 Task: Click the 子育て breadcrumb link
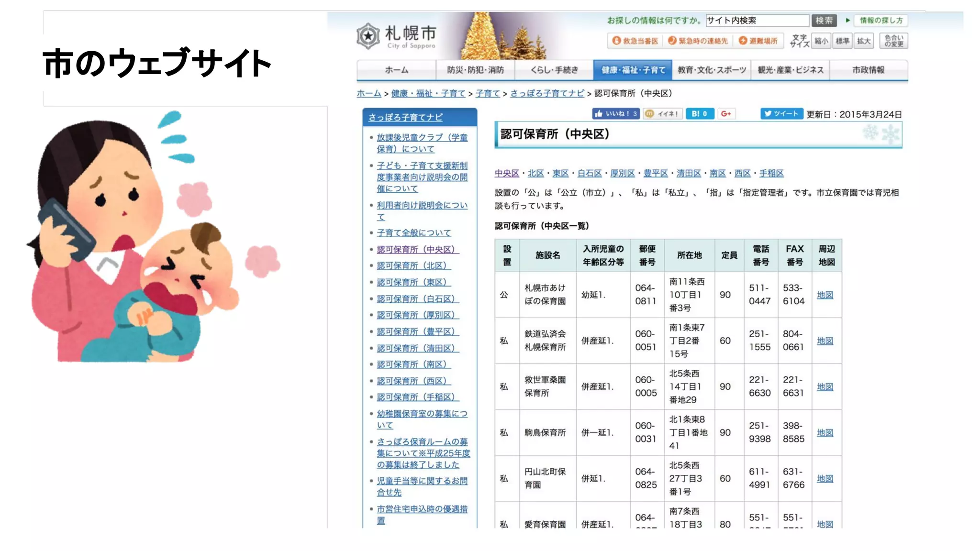click(488, 93)
